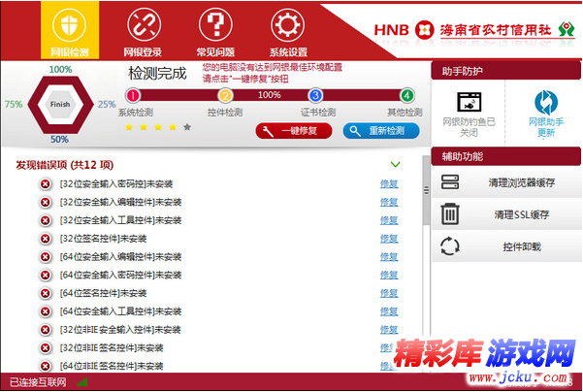Select step 3 证书检测 progress marker

315,95
